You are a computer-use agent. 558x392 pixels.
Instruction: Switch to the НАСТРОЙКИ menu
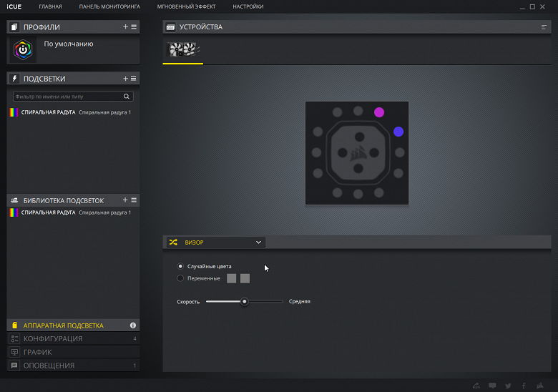(x=248, y=6)
